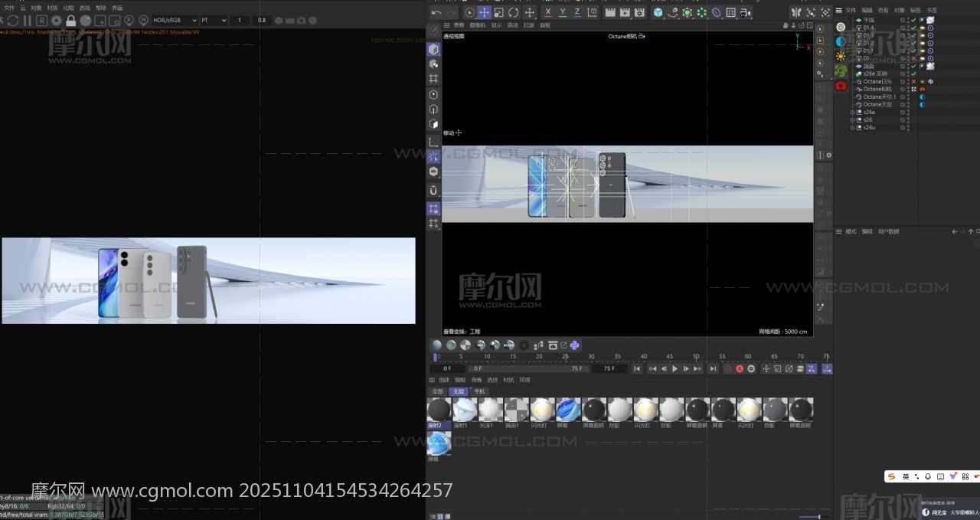Screen dimensions: 980x520
Task: Toggle green checkmark for 平面 object
Action: [x=913, y=20]
